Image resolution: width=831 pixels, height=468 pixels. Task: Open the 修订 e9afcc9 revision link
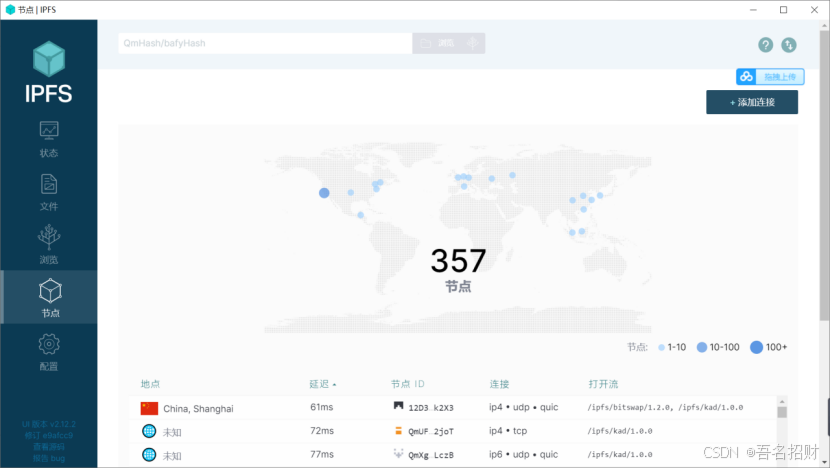(49, 435)
